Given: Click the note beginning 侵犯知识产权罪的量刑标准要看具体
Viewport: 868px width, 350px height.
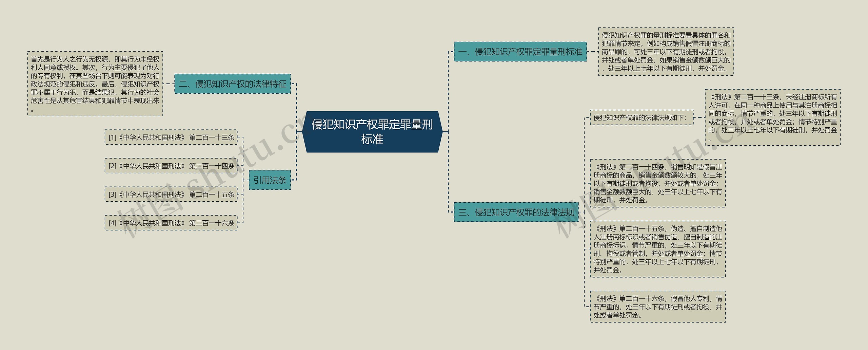Looking at the screenshot, I should pos(666,52).
